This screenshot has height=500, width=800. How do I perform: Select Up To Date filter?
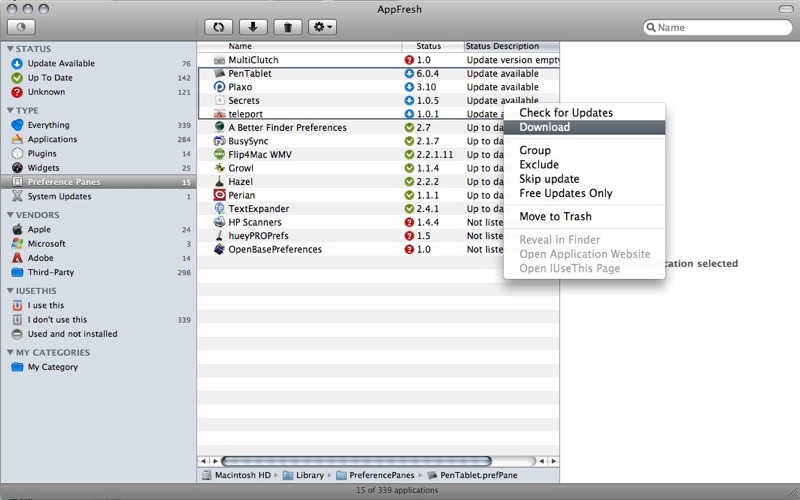click(98, 78)
